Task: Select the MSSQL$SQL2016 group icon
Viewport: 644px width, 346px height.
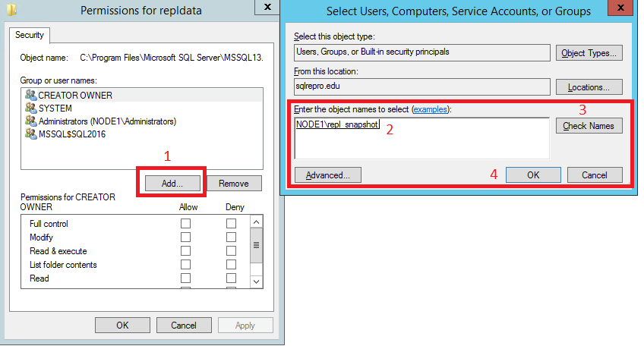Action: (x=31, y=134)
